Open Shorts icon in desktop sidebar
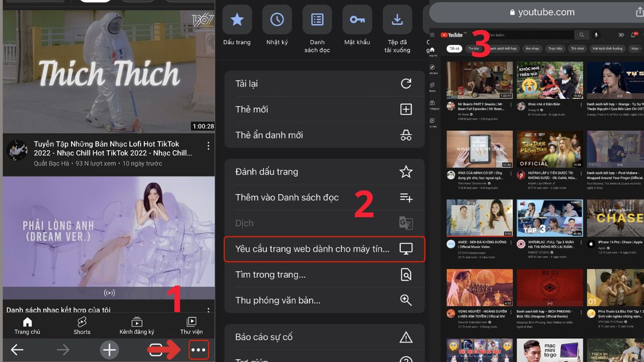 433,86
